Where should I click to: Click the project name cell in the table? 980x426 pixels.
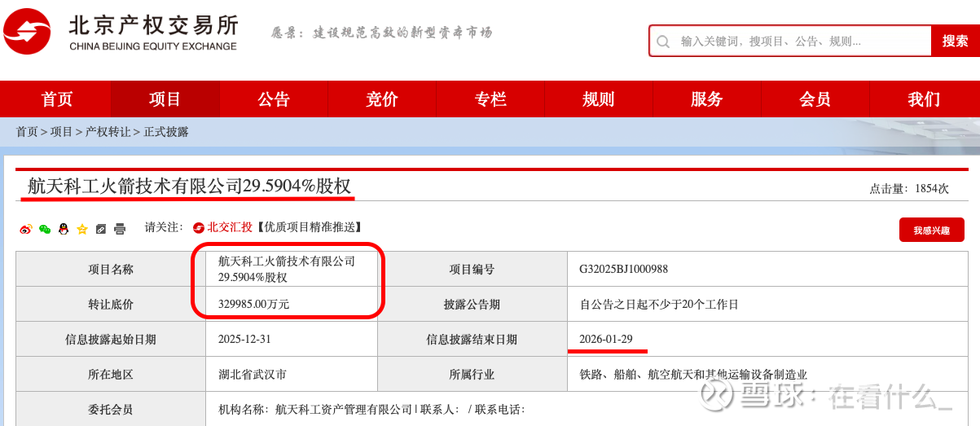pyautogui.click(x=291, y=270)
